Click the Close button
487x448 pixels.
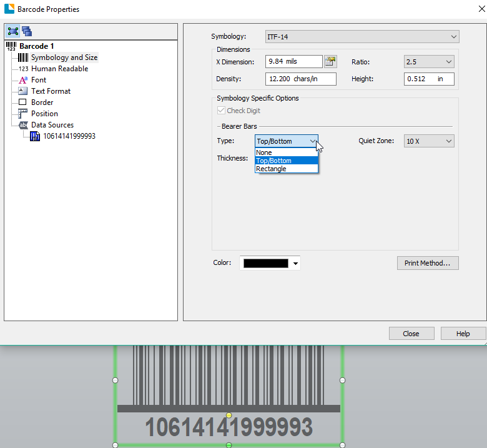coord(411,334)
